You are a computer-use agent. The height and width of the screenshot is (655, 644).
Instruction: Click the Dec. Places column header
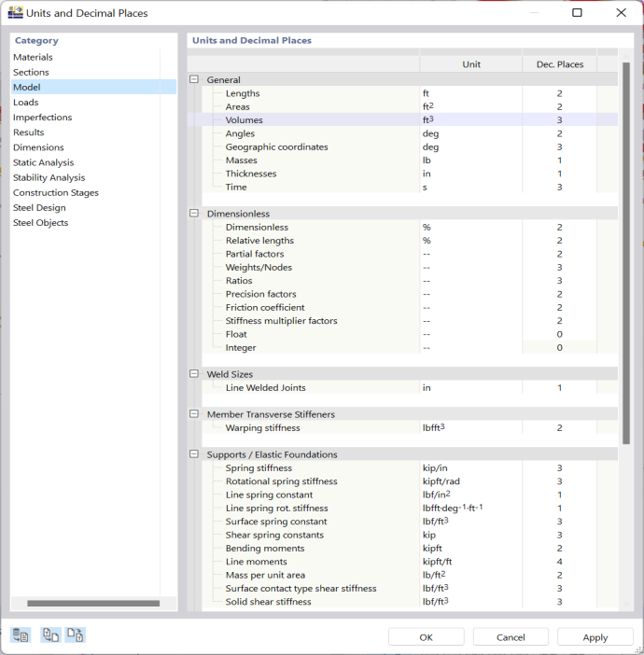tap(560, 64)
